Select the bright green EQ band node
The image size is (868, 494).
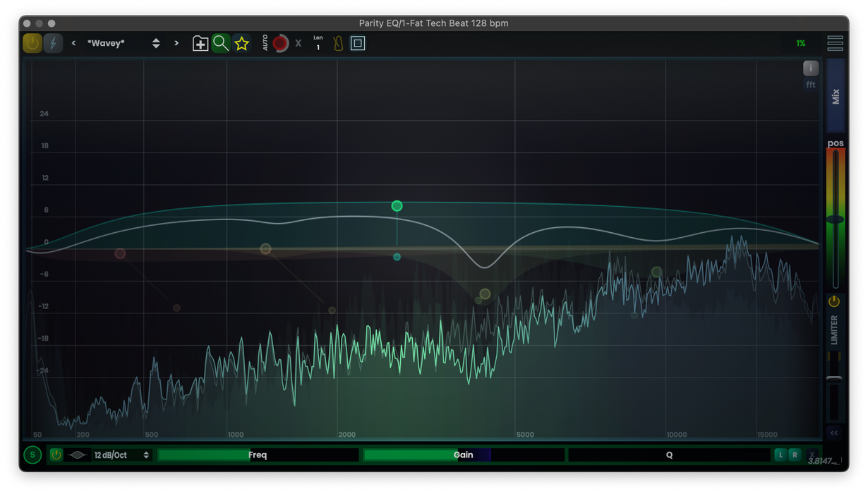click(x=397, y=206)
